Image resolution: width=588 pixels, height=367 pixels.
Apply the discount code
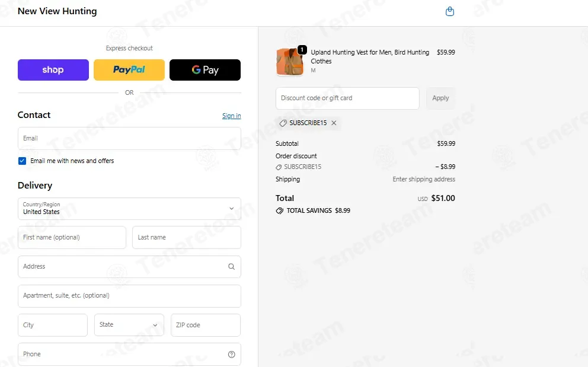point(440,98)
